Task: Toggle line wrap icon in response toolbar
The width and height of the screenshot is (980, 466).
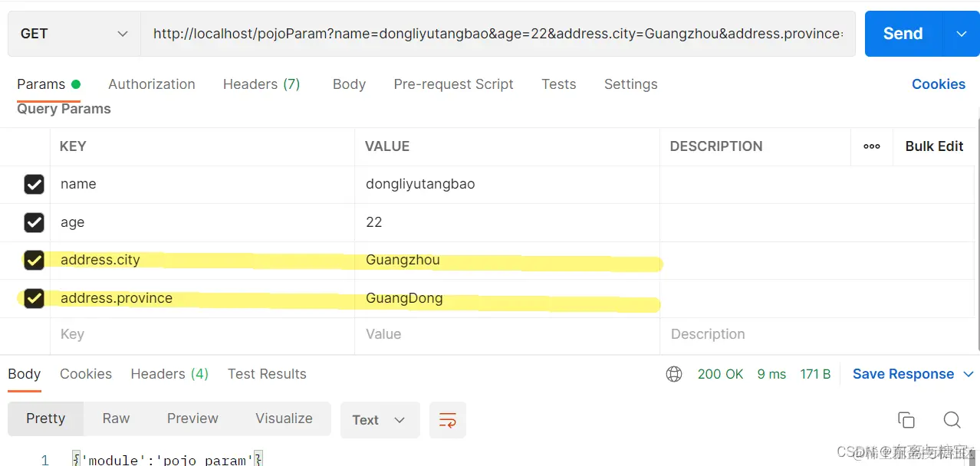Action: (x=448, y=420)
